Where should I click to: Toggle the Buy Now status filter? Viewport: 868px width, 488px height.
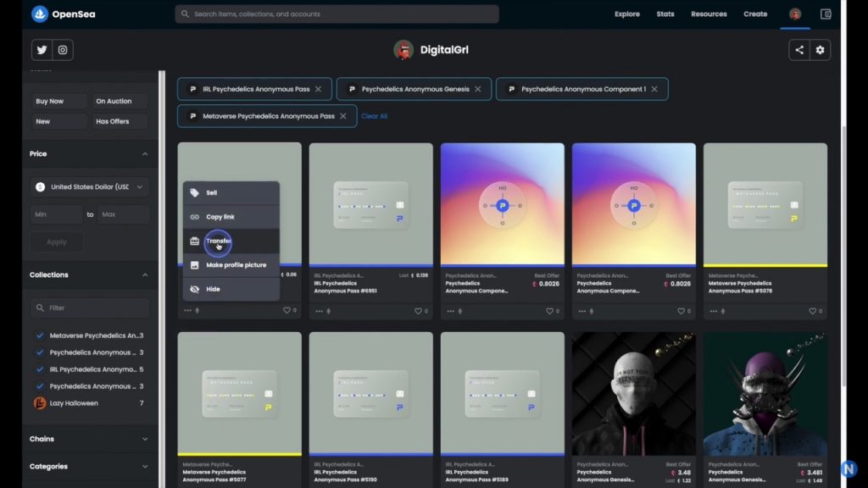(58, 101)
